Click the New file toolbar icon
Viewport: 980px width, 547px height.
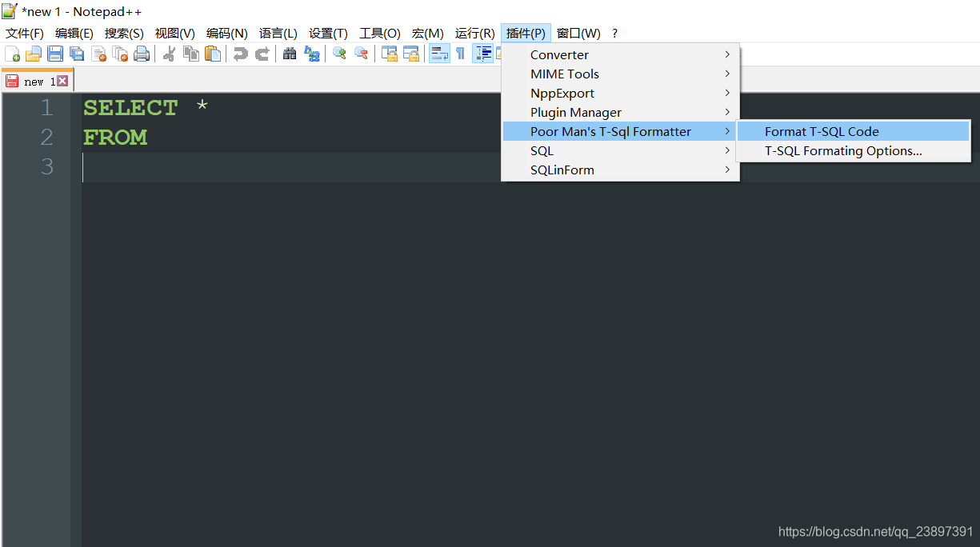tap(13, 54)
